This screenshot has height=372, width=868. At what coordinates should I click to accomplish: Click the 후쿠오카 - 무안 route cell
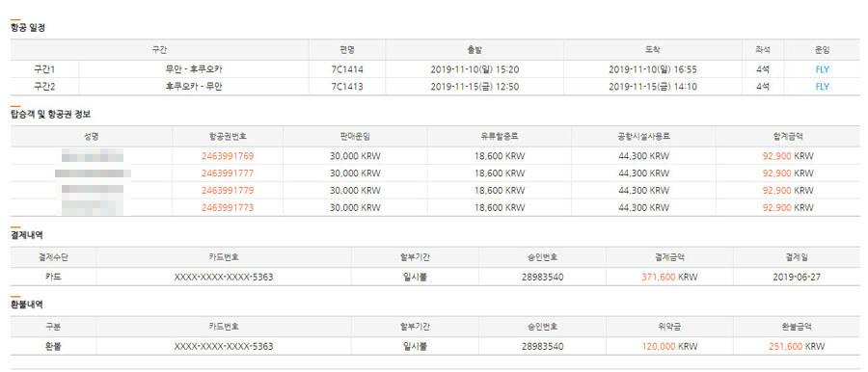[194, 87]
